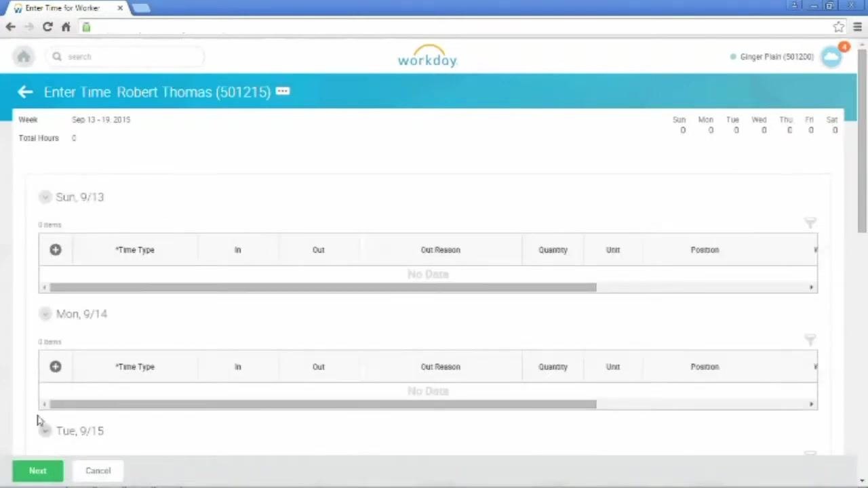Go to Workday home icon

24,57
